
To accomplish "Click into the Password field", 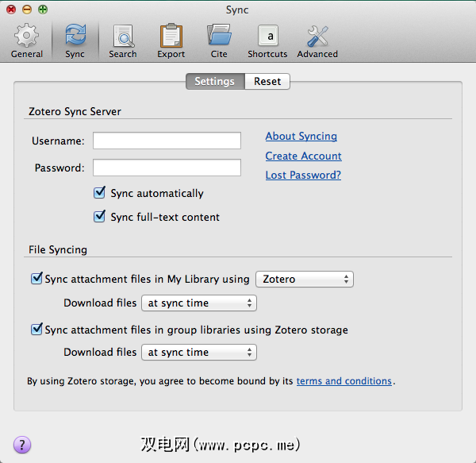I will (167, 168).
